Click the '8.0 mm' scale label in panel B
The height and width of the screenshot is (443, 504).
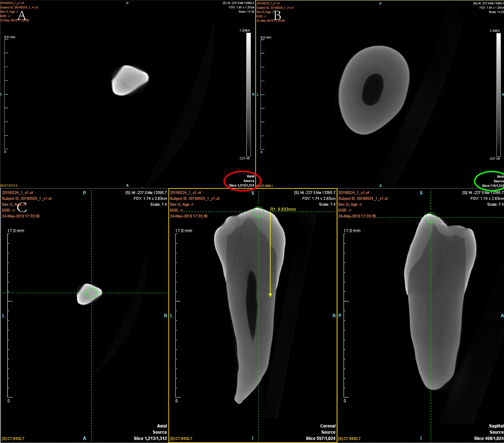pos(266,37)
